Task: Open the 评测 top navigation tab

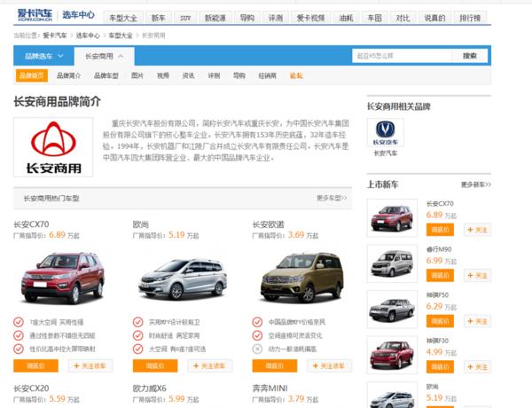Action: click(276, 18)
